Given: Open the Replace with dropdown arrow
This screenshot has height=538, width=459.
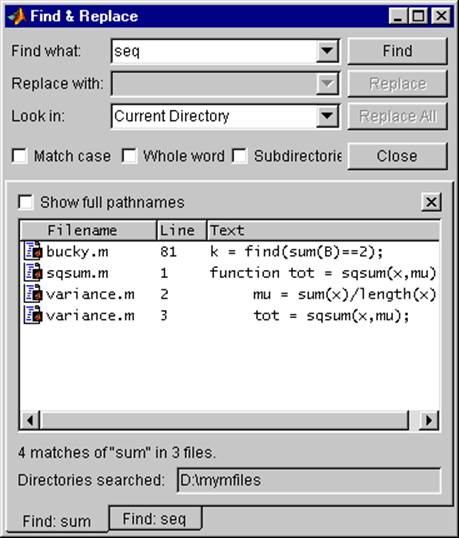Looking at the screenshot, I should point(327,83).
